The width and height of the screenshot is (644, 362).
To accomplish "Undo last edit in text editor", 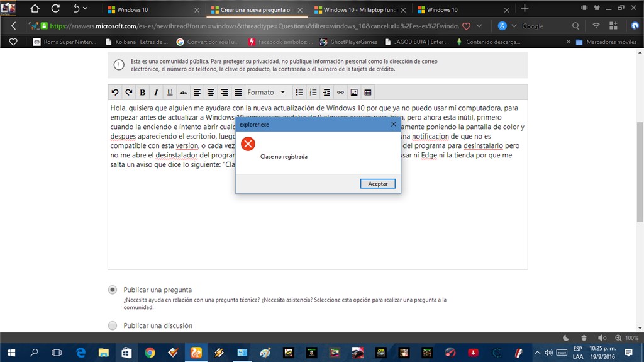I will point(115,93).
